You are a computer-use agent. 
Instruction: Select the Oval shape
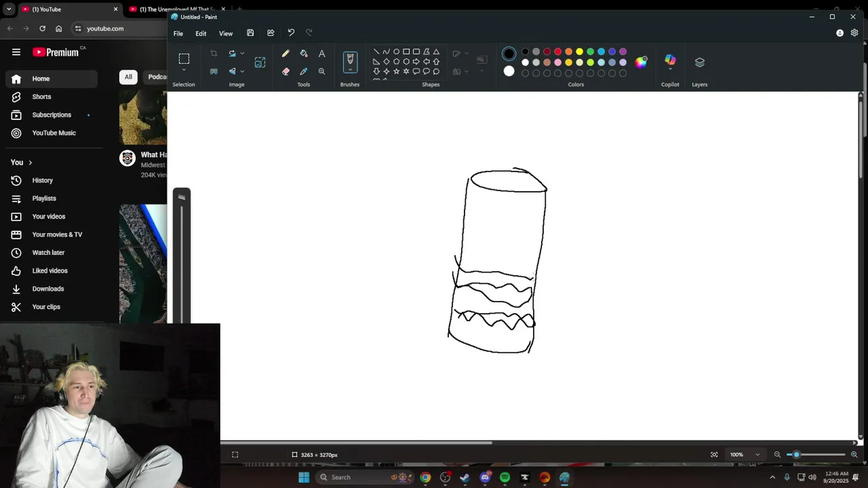[x=397, y=52]
